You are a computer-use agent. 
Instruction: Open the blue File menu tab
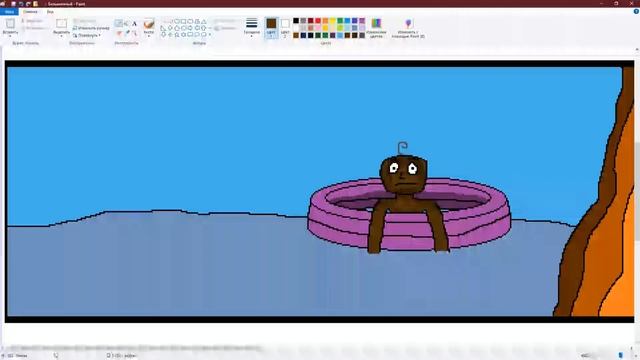click(9, 12)
